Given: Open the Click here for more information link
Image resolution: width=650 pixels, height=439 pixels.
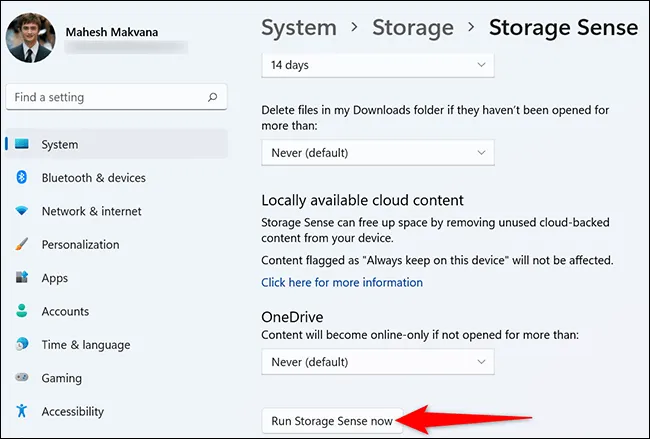Looking at the screenshot, I should coord(342,282).
